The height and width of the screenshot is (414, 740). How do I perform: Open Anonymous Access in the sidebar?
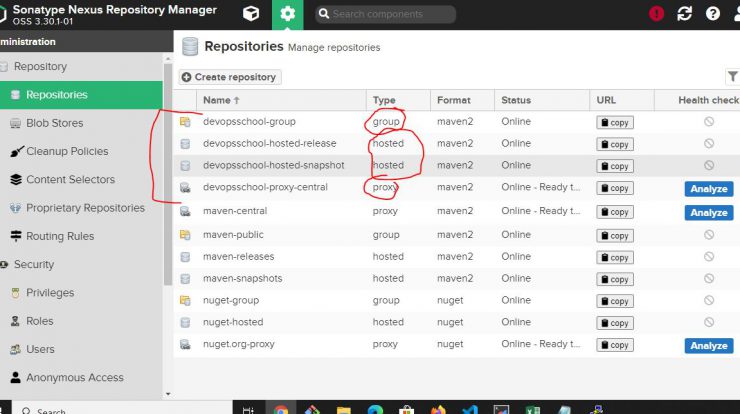(x=75, y=378)
